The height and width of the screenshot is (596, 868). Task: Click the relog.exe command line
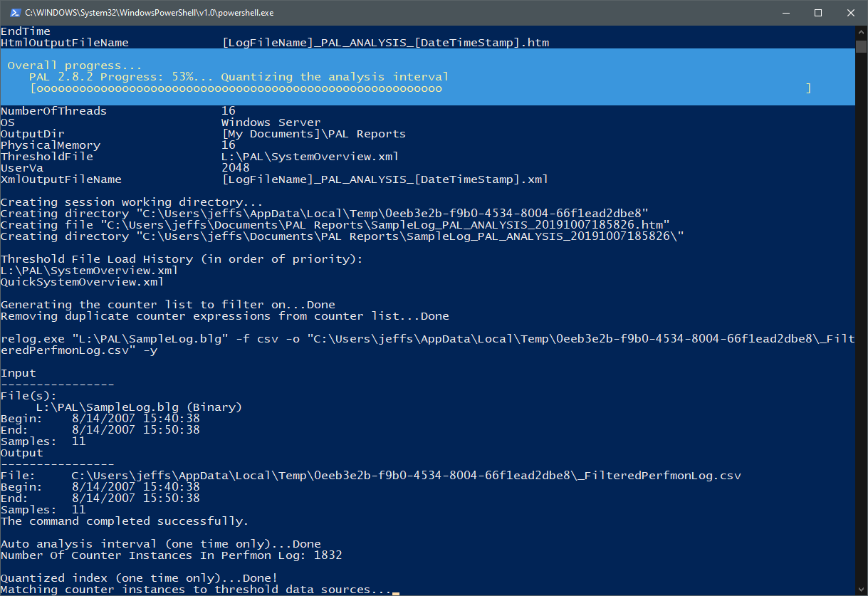[427, 339]
